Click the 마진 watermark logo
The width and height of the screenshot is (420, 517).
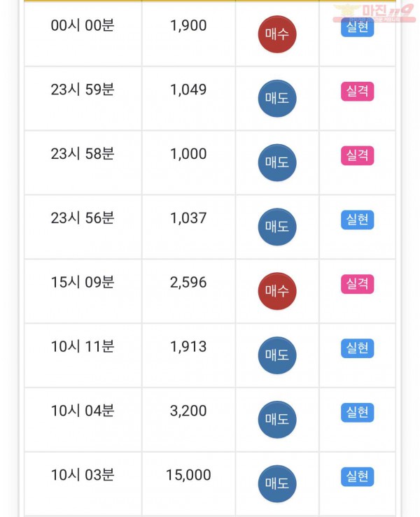point(374,13)
